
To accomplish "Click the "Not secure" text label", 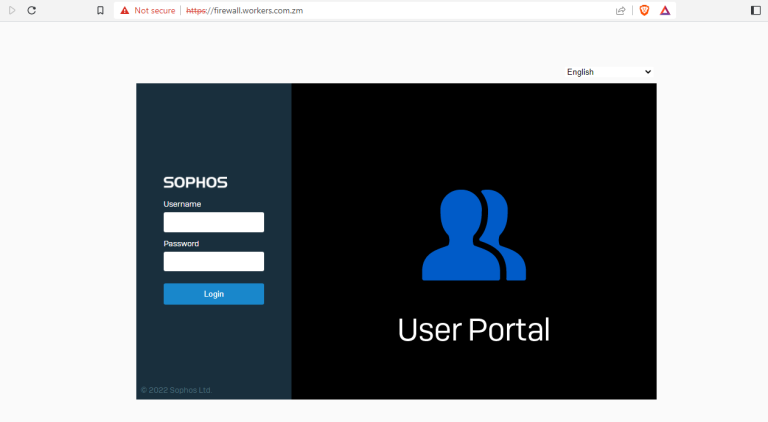I will (155, 10).
